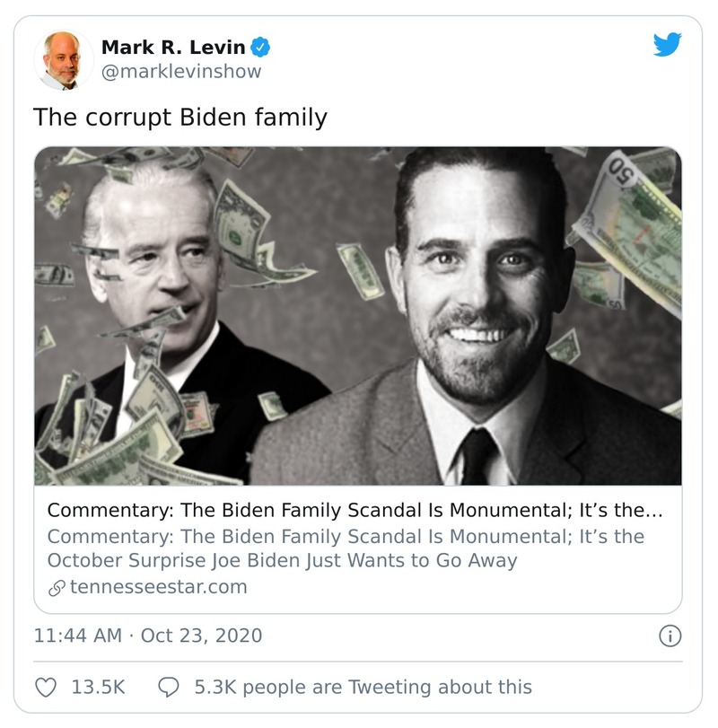718x728 pixels.
Task: Click the 11:44 AM timestamp
Action: tap(77, 636)
